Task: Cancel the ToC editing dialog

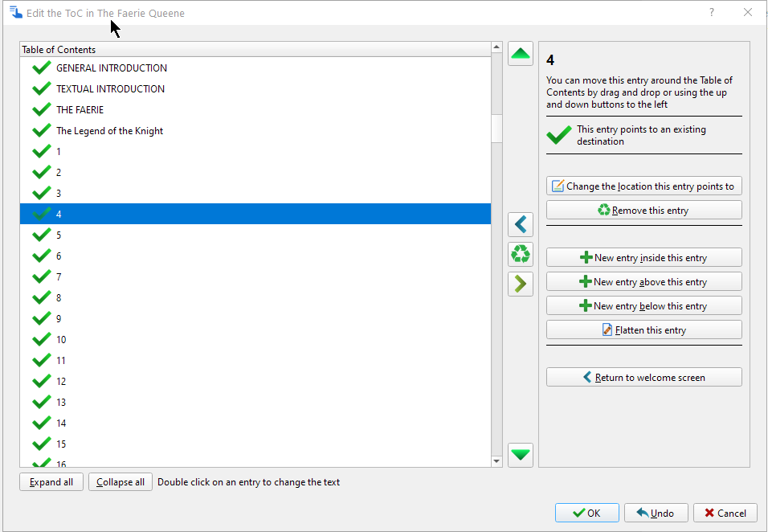Action: (x=725, y=513)
